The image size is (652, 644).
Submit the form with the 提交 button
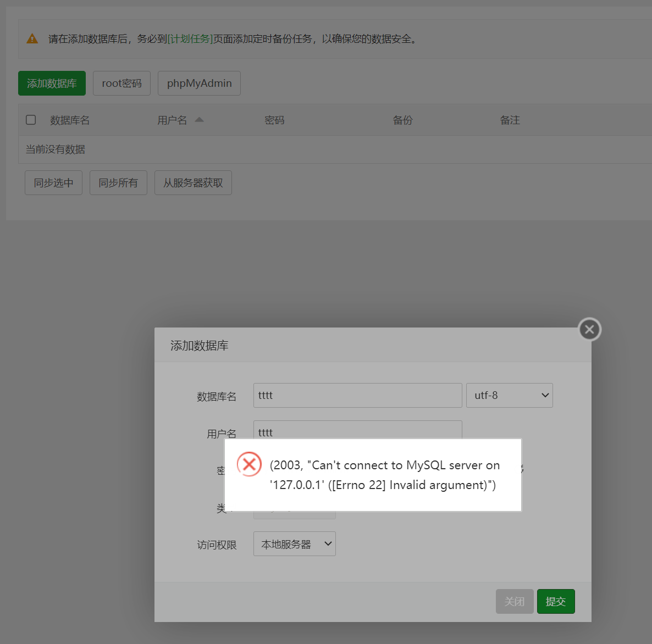(x=556, y=601)
